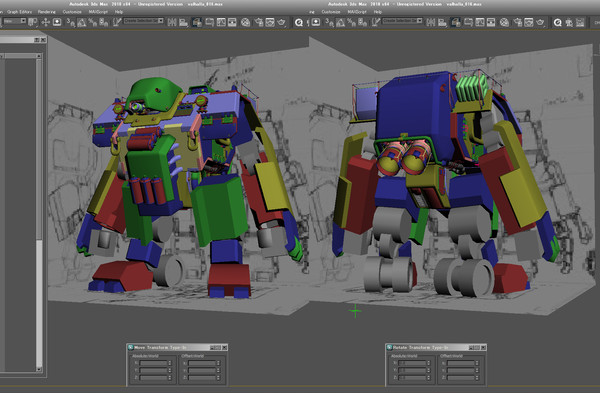Expand Named Selection Sets dropdown in right window
600x393 pixels.
[x=403, y=21]
